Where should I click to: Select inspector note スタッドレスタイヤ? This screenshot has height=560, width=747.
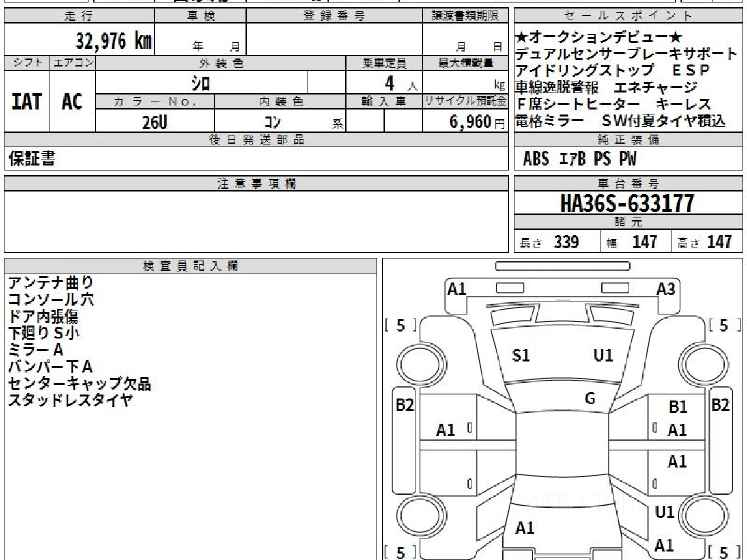click(x=70, y=401)
